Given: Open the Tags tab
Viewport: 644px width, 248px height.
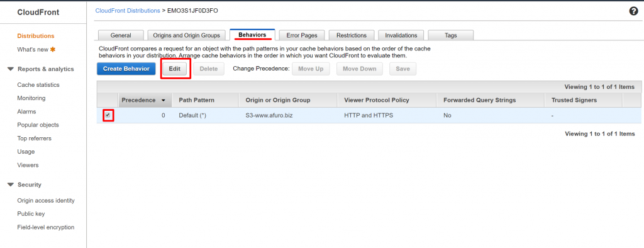Looking at the screenshot, I should (x=450, y=35).
